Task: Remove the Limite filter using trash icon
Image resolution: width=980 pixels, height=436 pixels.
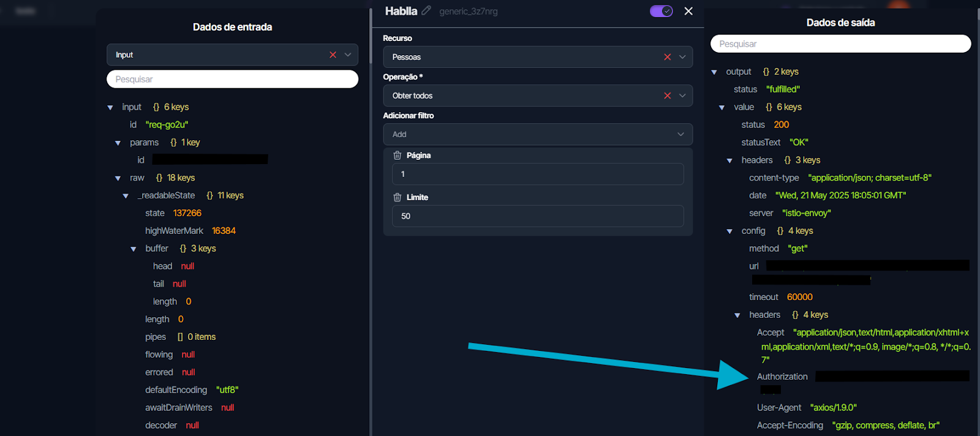Action: point(397,197)
